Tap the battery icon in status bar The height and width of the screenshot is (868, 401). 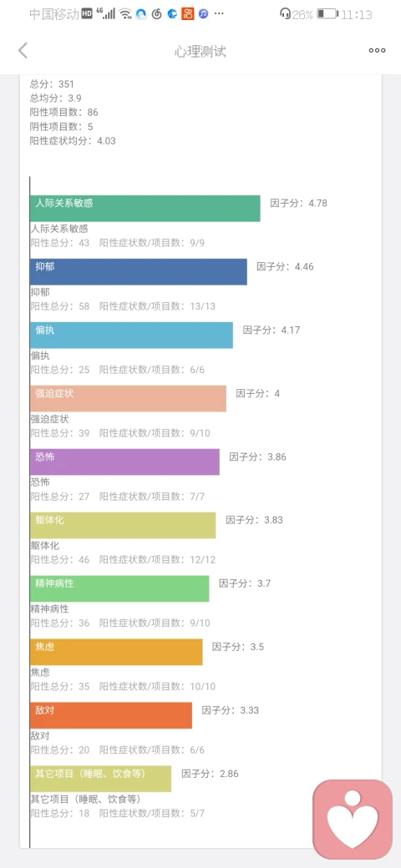coord(327,14)
